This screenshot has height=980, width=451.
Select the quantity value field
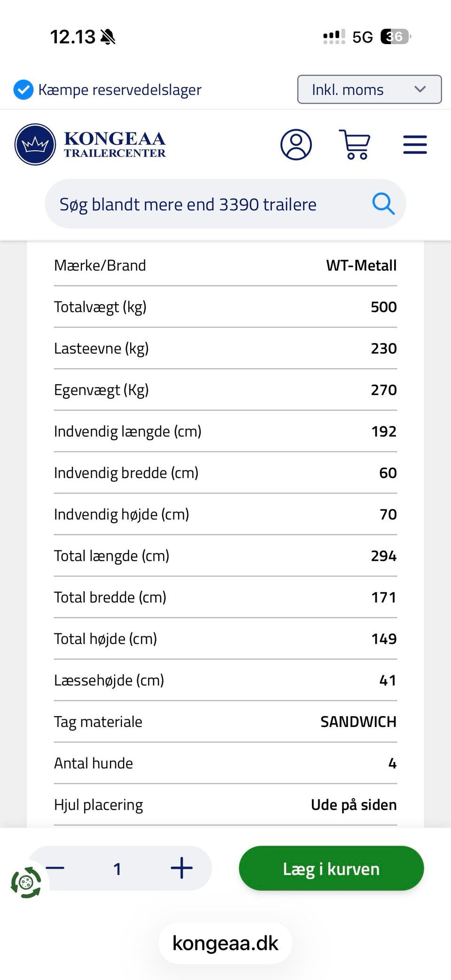click(117, 869)
